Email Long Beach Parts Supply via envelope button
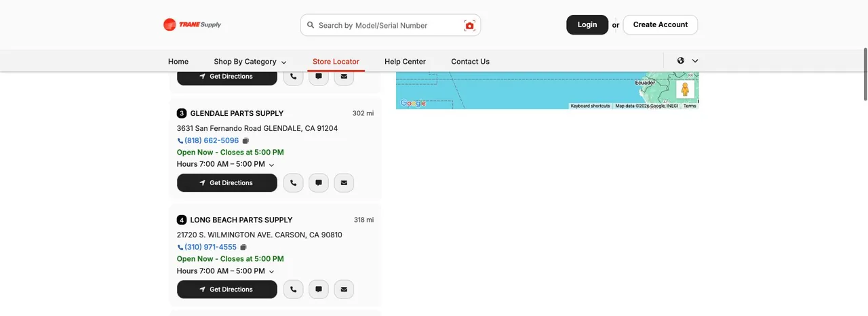The height and width of the screenshot is (316, 868). point(344,290)
